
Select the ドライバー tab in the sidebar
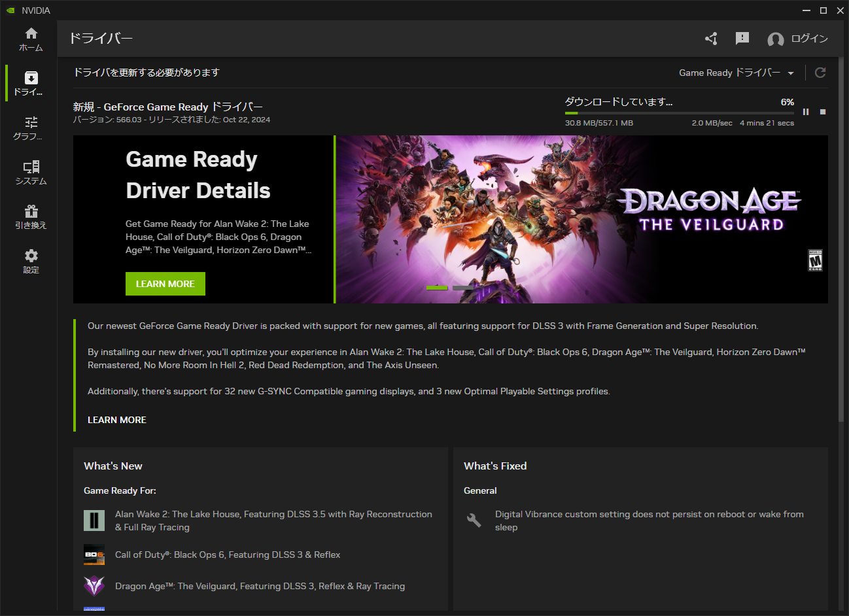point(30,83)
